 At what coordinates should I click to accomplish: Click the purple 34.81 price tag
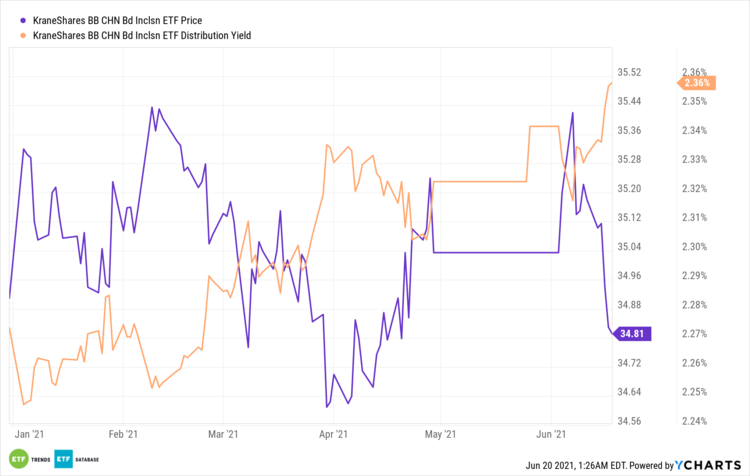coord(634,334)
